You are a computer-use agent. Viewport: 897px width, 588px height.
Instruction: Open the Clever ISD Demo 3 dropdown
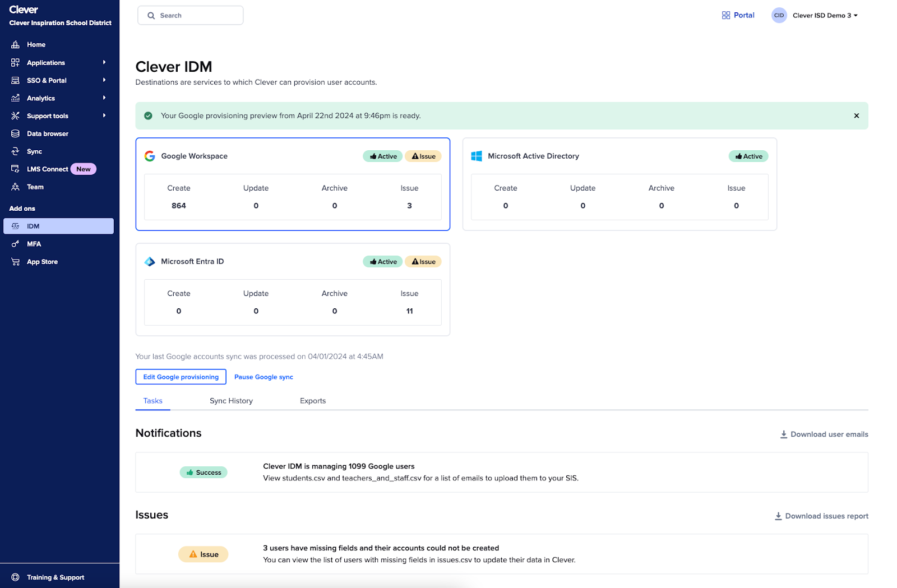(x=825, y=16)
